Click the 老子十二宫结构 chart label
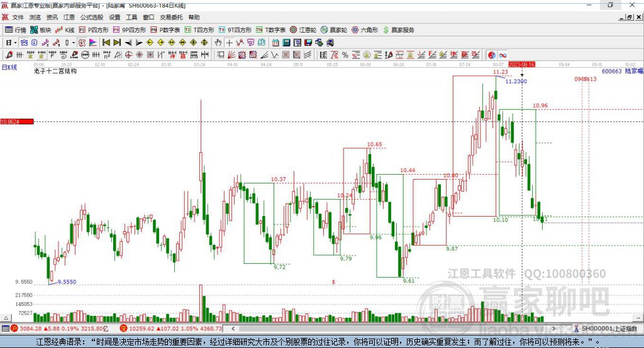Image resolution: width=644 pixels, height=348 pixels. pyautogui.click(x=55, y=71)
